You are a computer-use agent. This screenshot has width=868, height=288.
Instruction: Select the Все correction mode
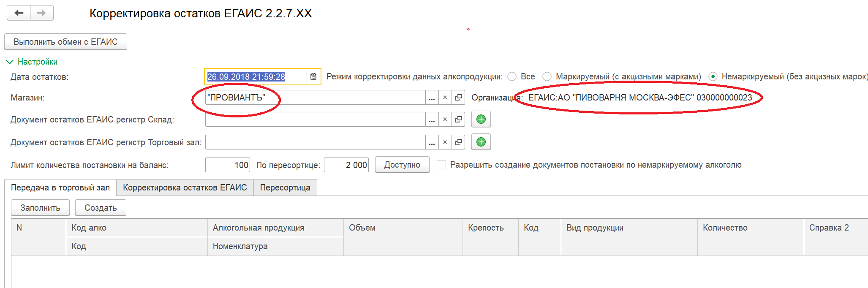click(x=512, y=77)
